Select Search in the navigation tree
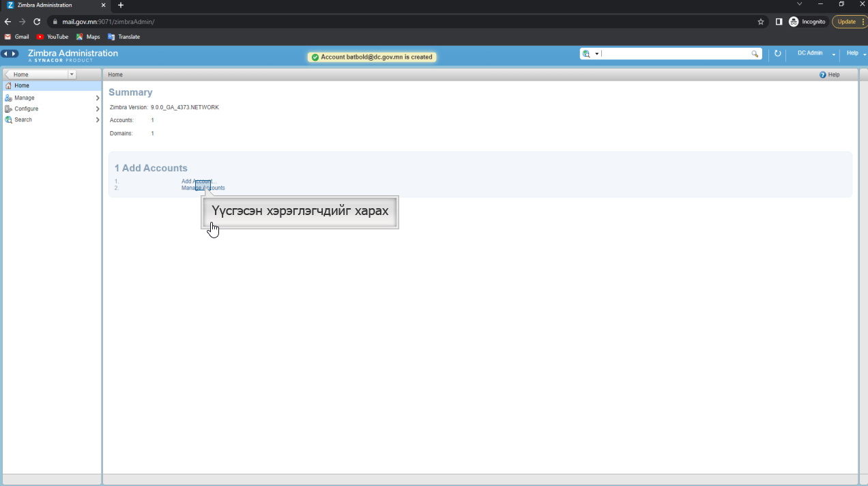 click(x=51, y=120)
